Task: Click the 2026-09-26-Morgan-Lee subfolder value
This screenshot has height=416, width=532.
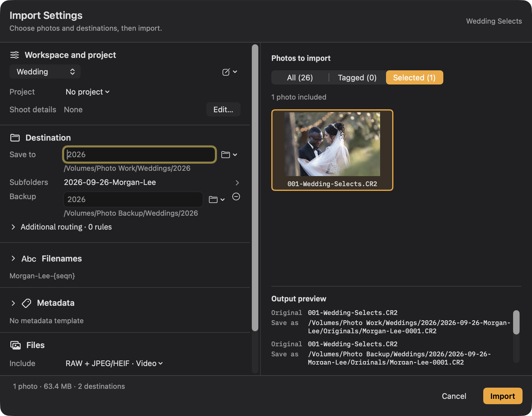Action: (x=110, y=182)
